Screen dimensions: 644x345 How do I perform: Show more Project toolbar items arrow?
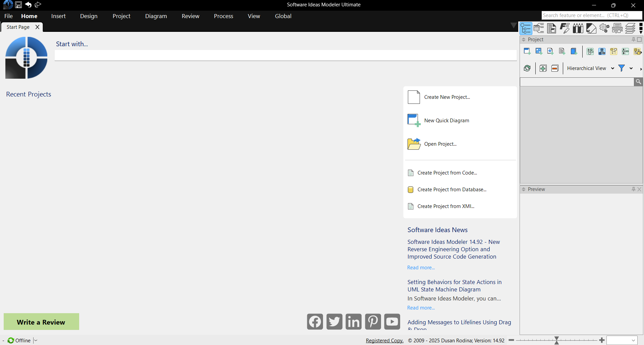click(641, 69)
